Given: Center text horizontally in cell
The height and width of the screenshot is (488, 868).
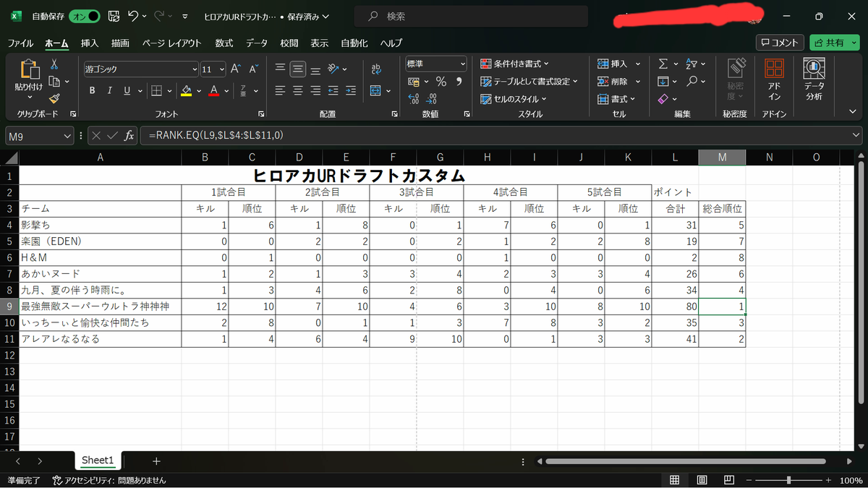Looking at the screenshot, I should (x=298, y=90).
